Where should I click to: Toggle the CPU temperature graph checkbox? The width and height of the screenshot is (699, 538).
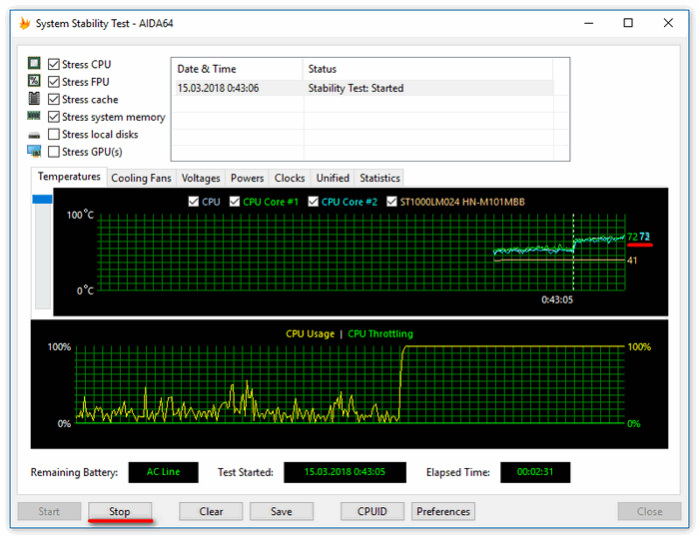pos(193,201)
